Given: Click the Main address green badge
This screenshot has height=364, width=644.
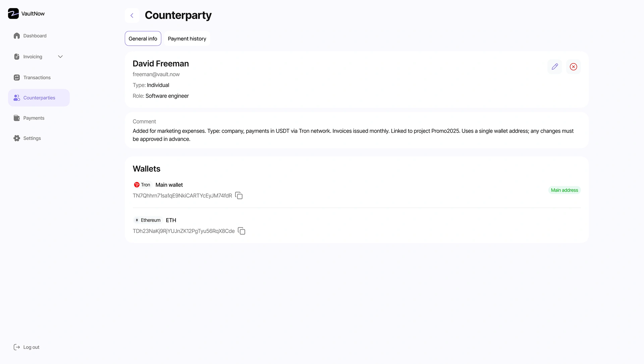Looking at the screenshot, I should [565, 190].
